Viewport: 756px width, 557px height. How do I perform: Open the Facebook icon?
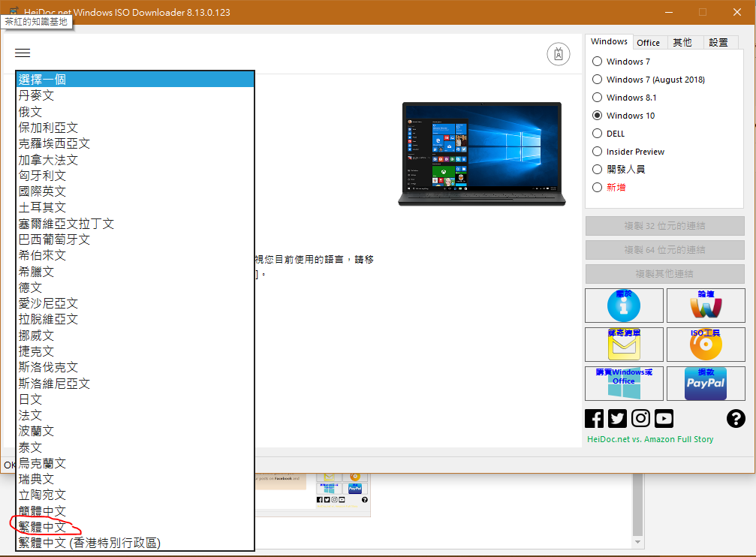pyautogui.click(x=594, y=419)
